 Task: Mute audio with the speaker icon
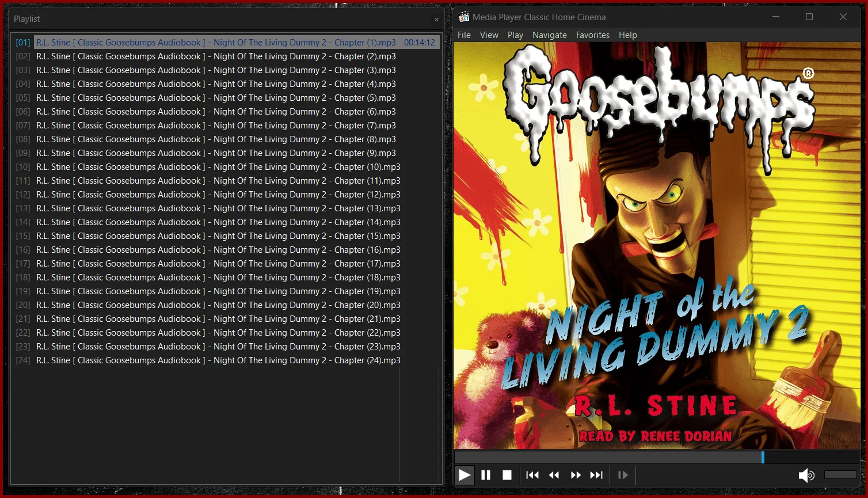806,475
